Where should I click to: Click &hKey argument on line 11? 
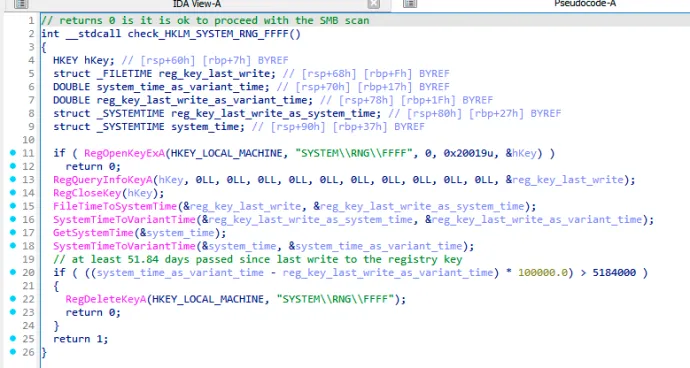tap(521, 153)
